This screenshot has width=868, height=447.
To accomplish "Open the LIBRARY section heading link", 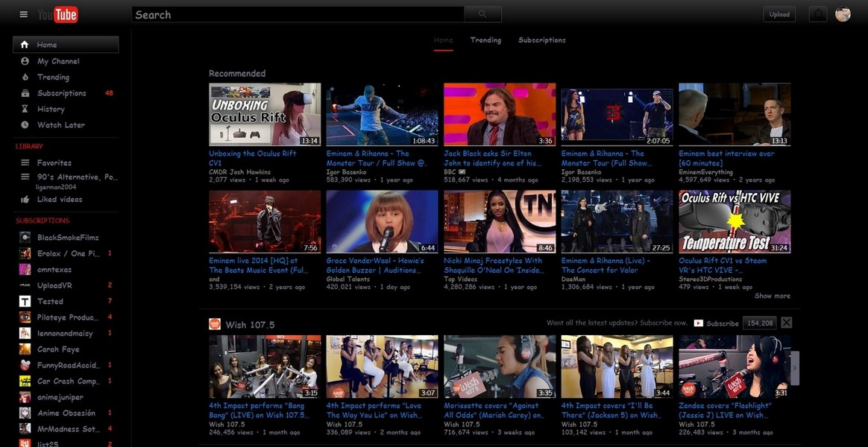I will coord(29,147).
